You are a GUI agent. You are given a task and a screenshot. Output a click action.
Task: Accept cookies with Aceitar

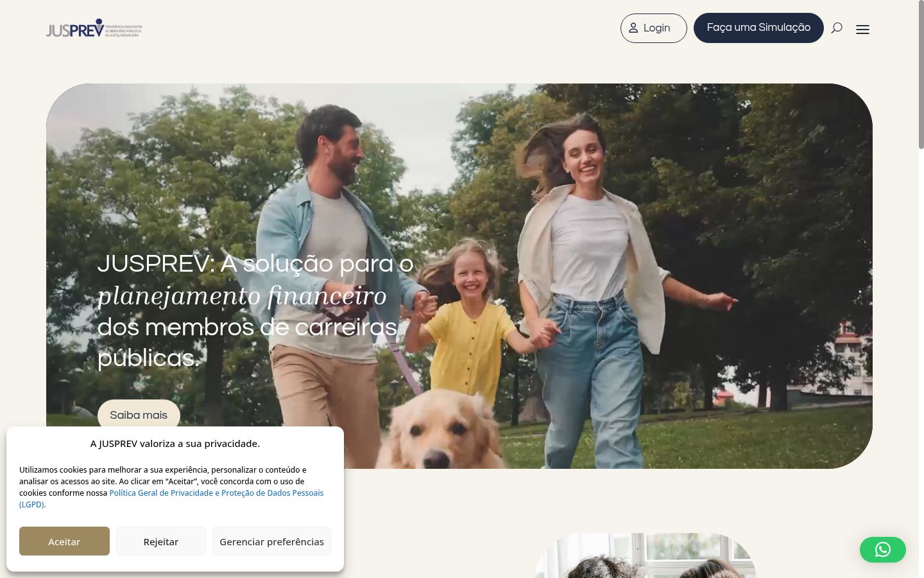coord(64,541)
